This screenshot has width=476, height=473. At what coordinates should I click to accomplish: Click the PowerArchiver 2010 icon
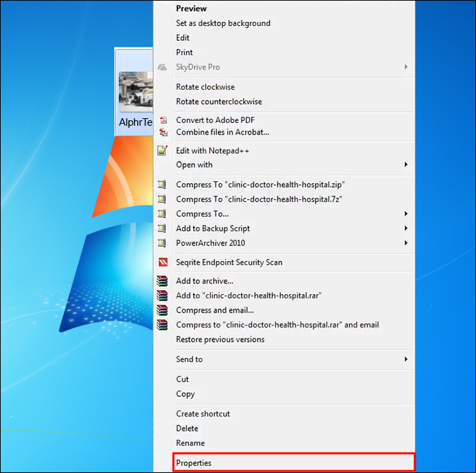(x=162, y=243)
